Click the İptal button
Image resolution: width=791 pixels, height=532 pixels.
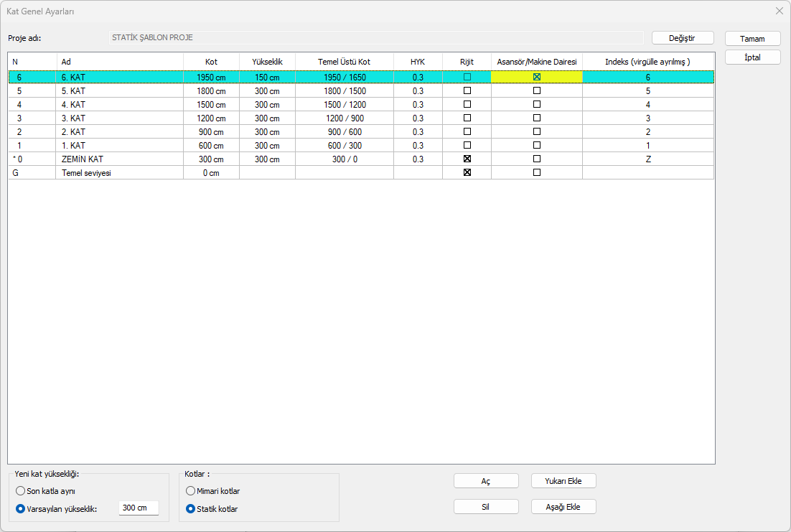(752, 57)
